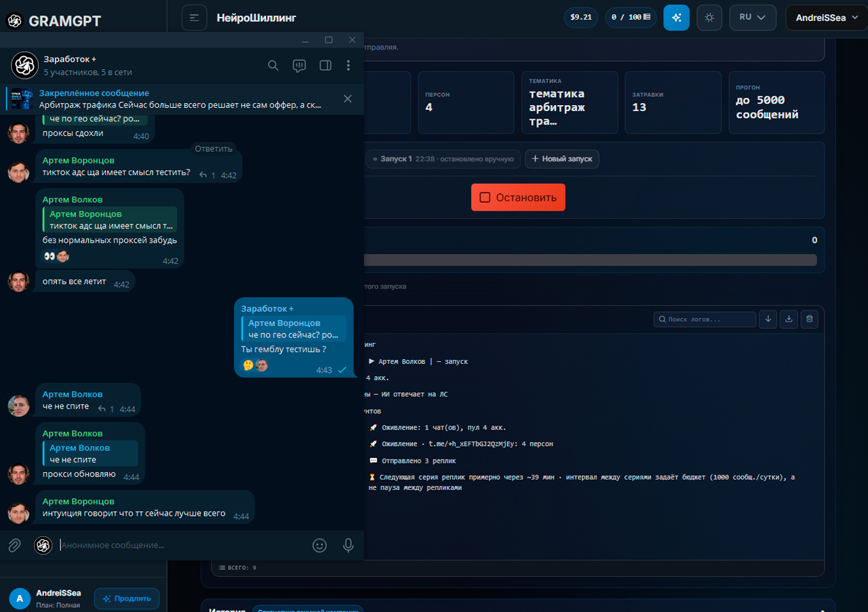Viewport: 868px width, 612px height.
Task: Click the 0 / 100 counter badge
Action: point(631,18)
